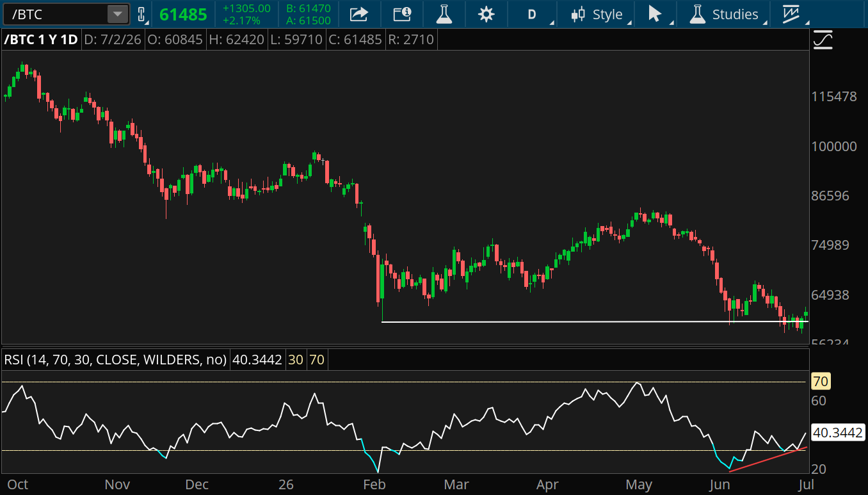Viewport: 868px width, 495px height.
Task: Click the 70 level bubble on RSI axis
Action: [820, 382]
